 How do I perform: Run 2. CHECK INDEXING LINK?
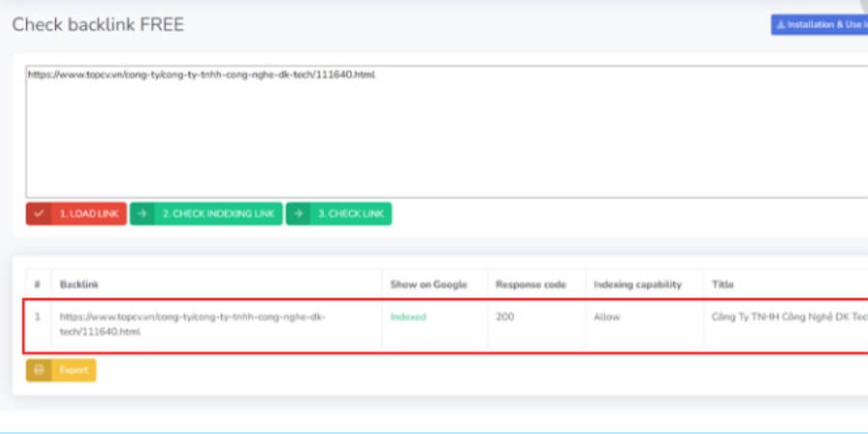206,214
